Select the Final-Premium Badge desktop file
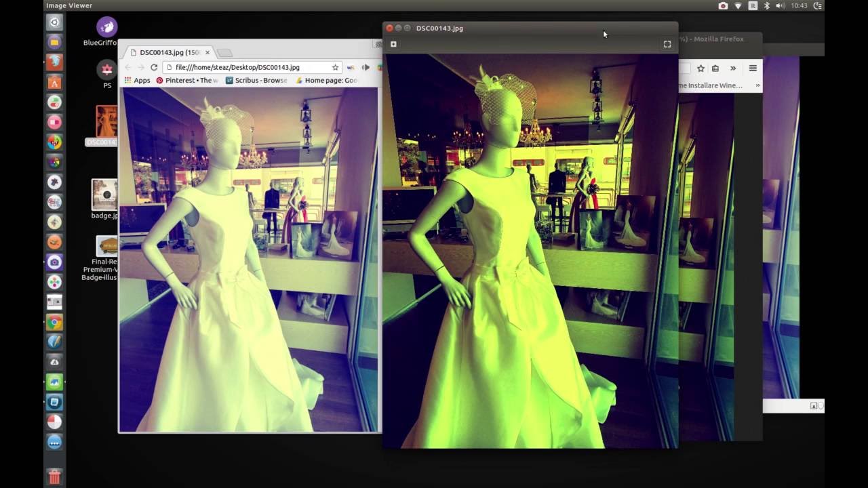Screen dimensions: 868x488 (x=100, y=258)
